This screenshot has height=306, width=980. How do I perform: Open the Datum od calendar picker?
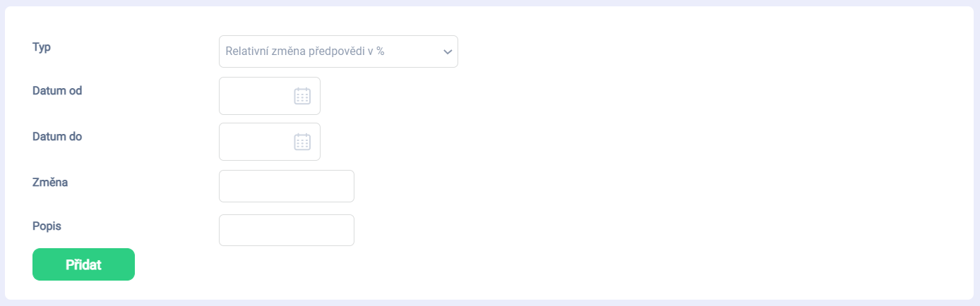(302, 96)
